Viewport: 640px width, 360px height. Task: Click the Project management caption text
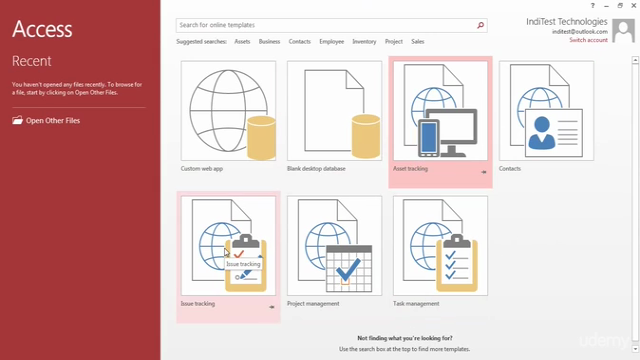[313, 304]
